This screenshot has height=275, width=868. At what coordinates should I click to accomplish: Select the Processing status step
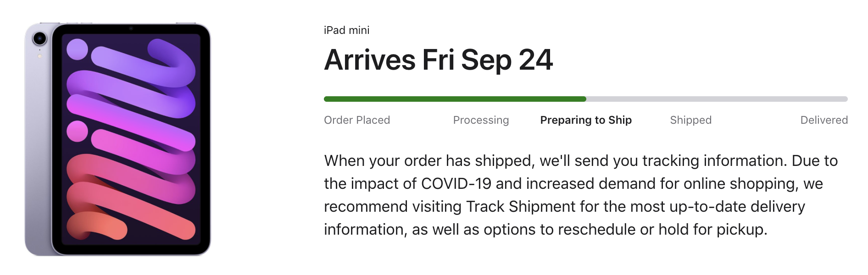click(x=481, y=120)
